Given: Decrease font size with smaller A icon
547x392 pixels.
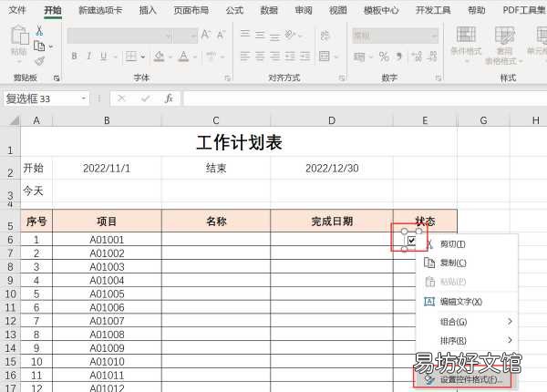Looking at the screenshot, I should coord(221,35).
